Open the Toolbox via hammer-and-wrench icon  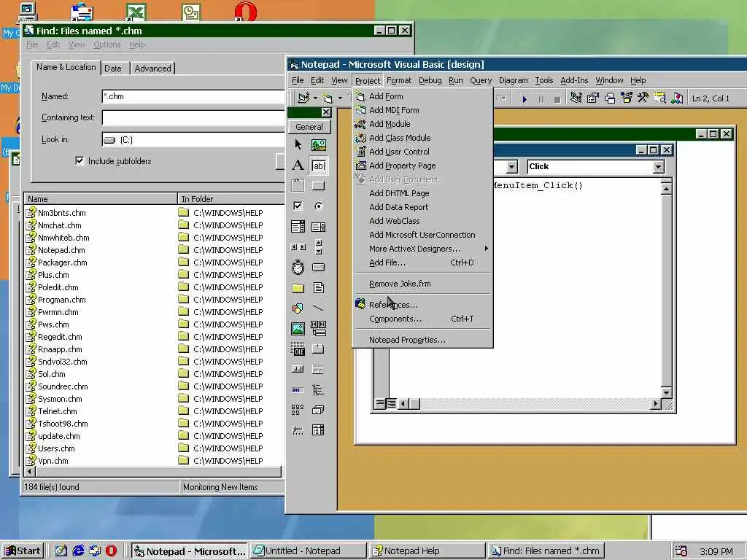click(x=643, y=98)
